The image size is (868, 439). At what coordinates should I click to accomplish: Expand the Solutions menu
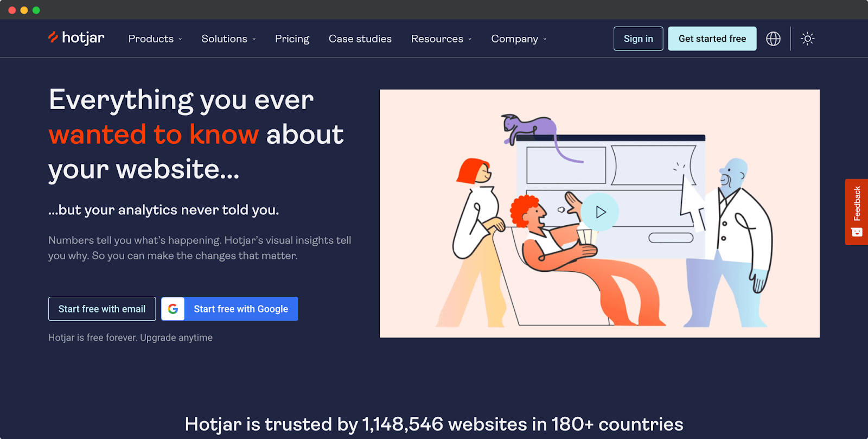coord(228,39)
